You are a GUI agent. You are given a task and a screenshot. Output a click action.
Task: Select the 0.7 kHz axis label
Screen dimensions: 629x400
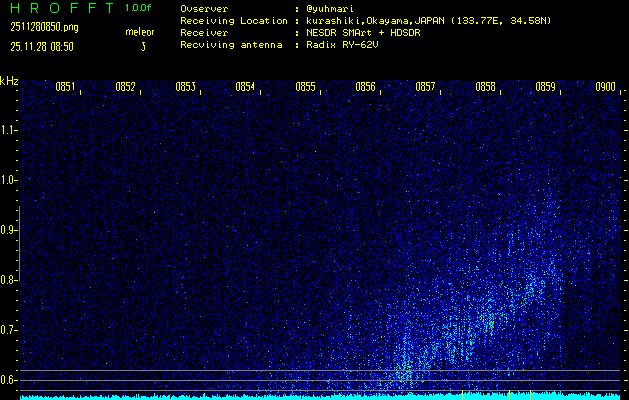coord(9,330)
